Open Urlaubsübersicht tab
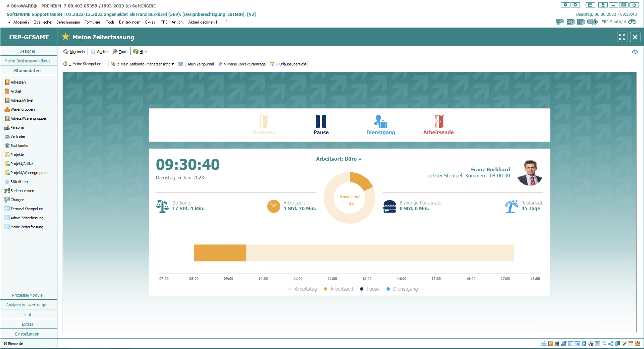This screenshot has height=349, width=644. pos(292,64)
